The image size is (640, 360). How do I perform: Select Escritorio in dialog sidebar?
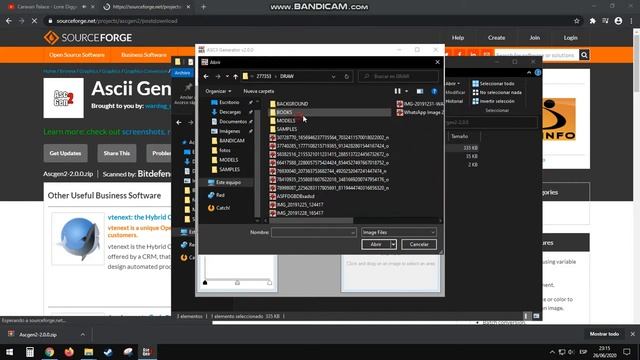click(229, 102)
